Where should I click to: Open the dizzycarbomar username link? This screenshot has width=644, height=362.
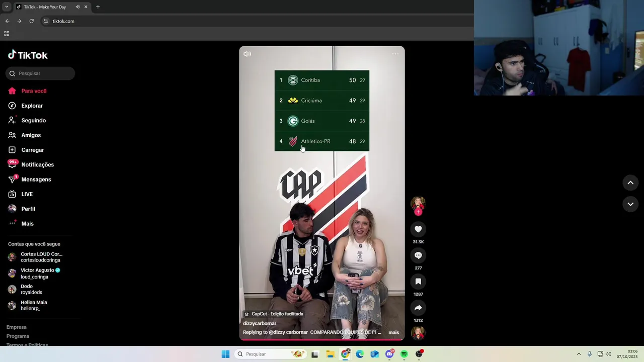click(x=260, y=323)
